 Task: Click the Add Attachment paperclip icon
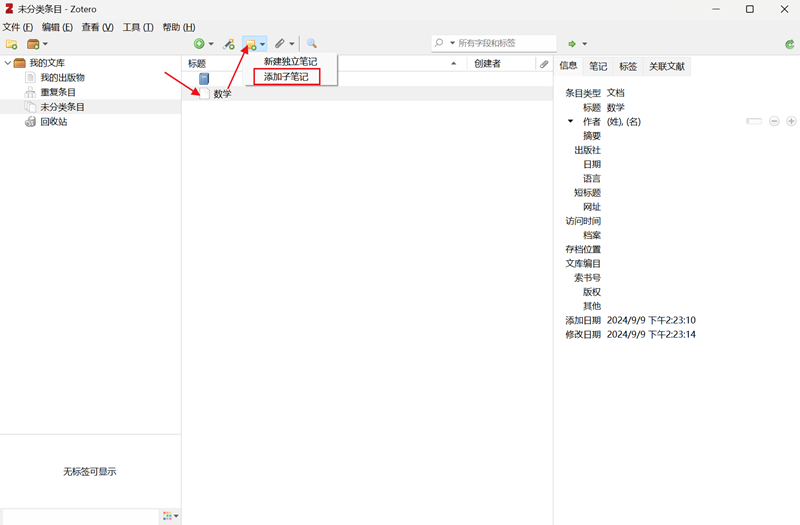tap(280, 44)
